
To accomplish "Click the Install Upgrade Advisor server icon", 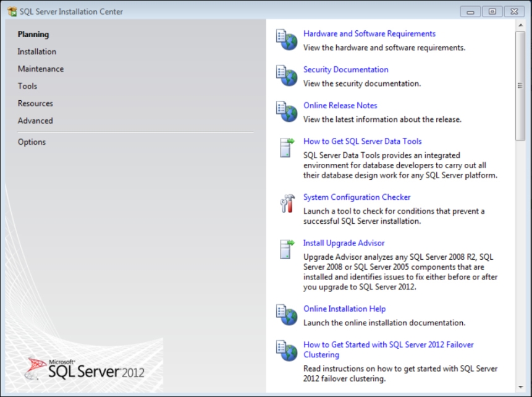I will click(x=287, y=249).
